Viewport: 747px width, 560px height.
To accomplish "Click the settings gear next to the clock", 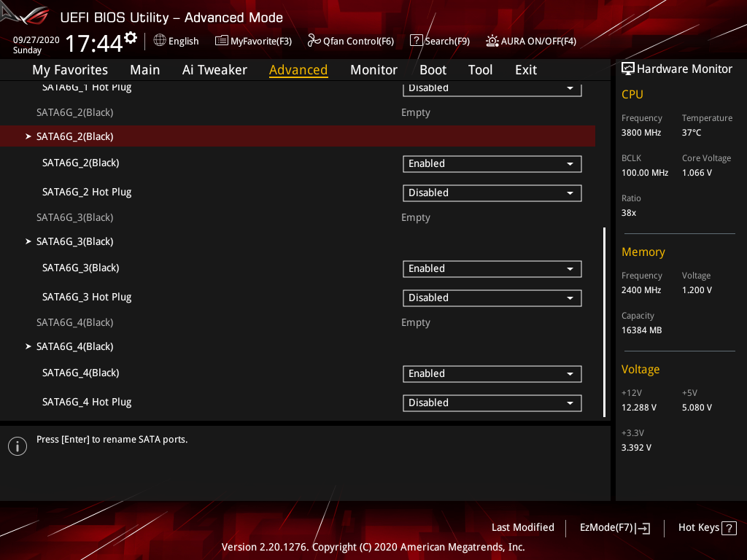I will 131,38.
